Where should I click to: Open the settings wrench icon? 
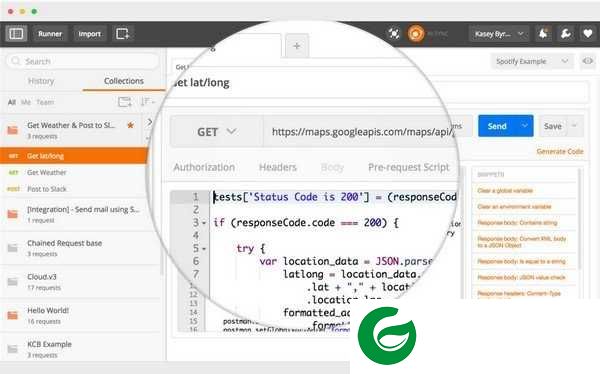pyautogui.click(x=566, y=34)
